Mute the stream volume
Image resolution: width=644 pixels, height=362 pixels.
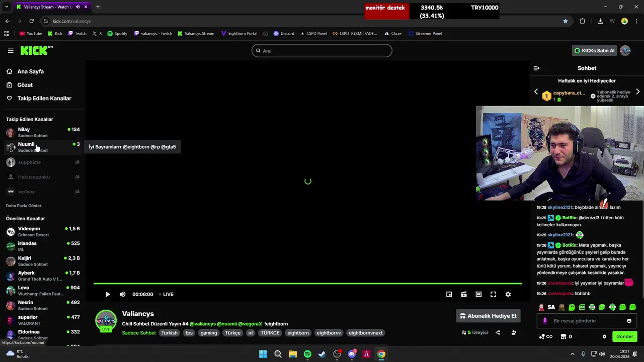pos(122,295)
